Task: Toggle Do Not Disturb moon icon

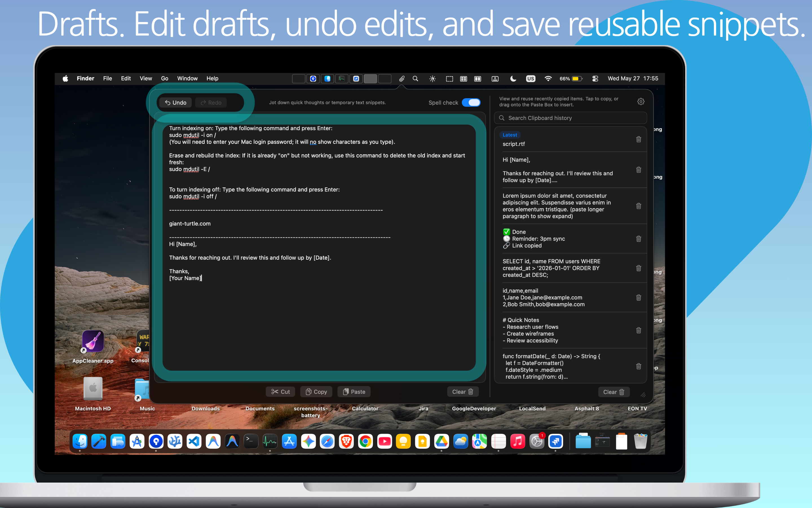Action: [513, 79]
